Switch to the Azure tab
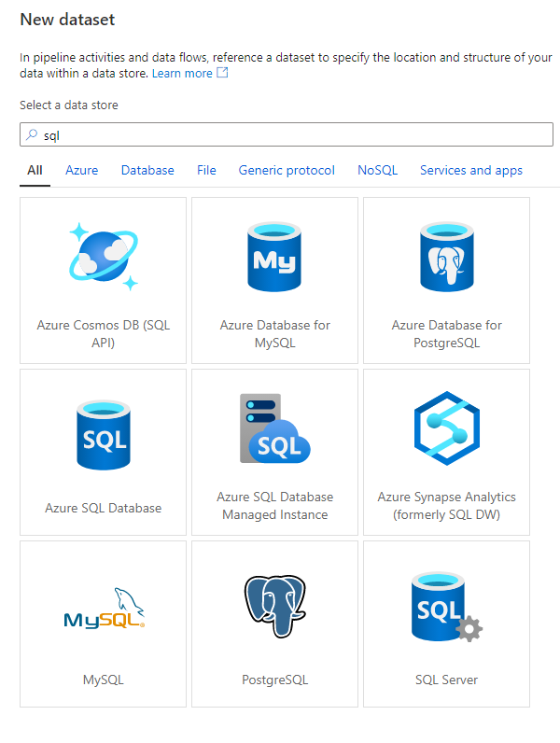This screenshot has height=743, width=560. click(x=81, y=170)
